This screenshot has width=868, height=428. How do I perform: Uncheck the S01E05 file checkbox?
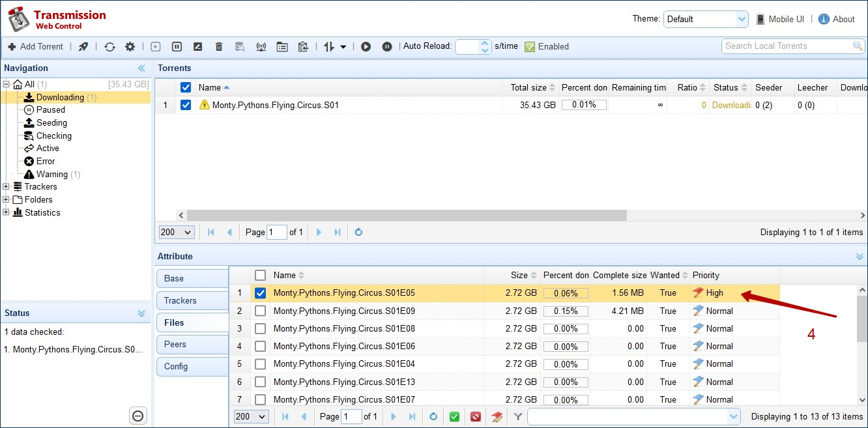pyautogui.click(x=261, y=293)
